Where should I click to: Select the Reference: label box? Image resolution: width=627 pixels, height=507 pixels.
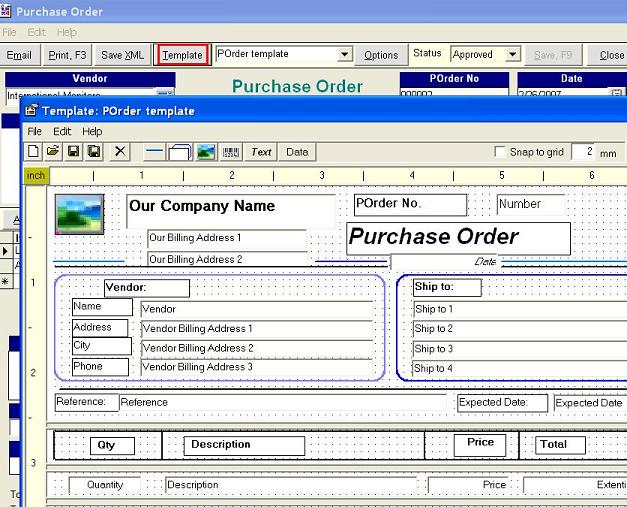click(x=87, y=402)
